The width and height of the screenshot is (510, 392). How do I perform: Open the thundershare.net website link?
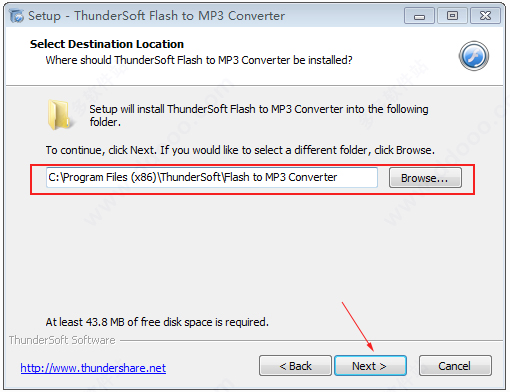click(x=93, y=368)
